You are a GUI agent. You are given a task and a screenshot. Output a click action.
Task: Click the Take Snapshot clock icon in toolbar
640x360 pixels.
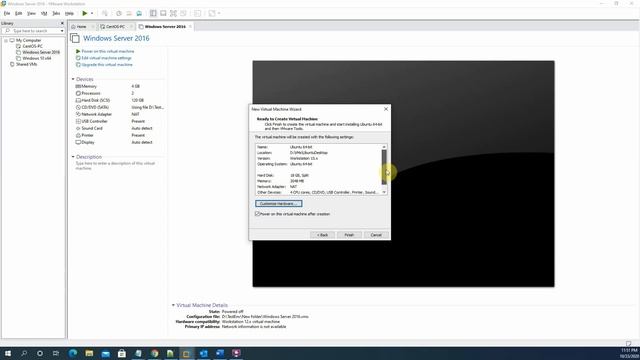(x=119, y=13)
